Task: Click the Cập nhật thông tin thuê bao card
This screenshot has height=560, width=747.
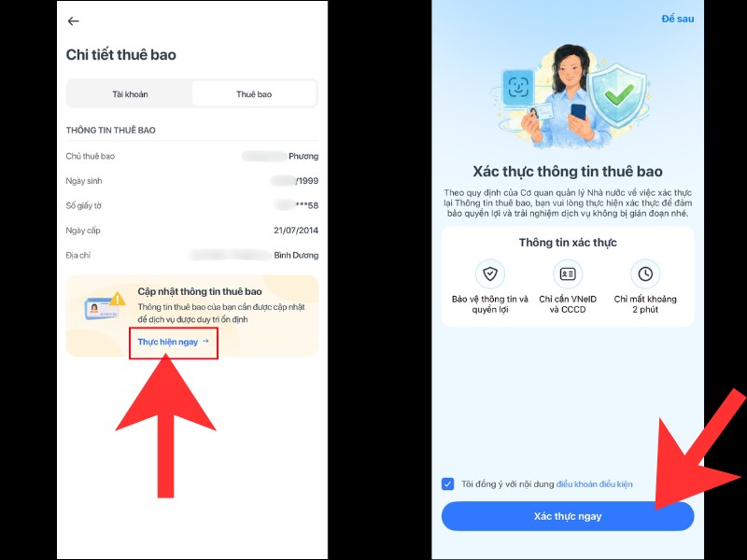Action: 192,316
